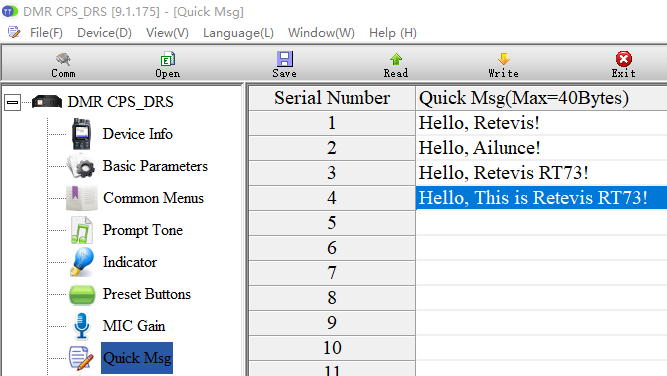
Task: Select the Quick Msg tree label
Action: click(x=137, y=358)
